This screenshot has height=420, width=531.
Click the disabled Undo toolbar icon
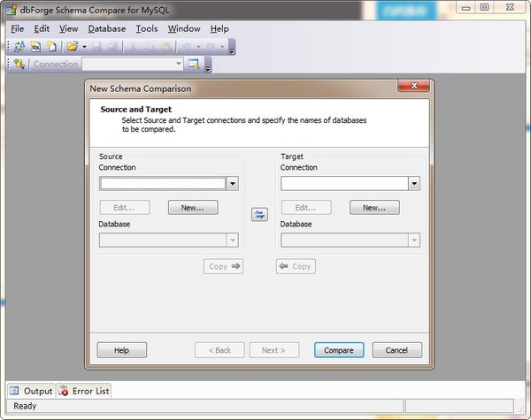186,47
